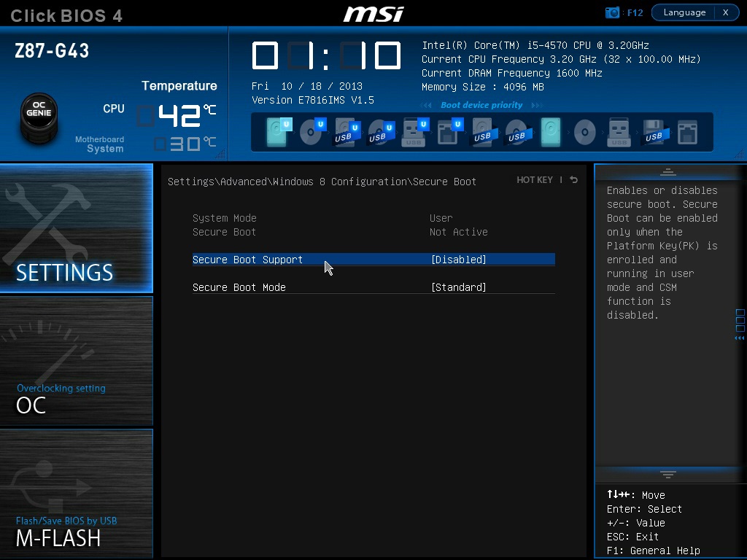Click the Language button
Screen dimensions: 747x560
point(684,12)
